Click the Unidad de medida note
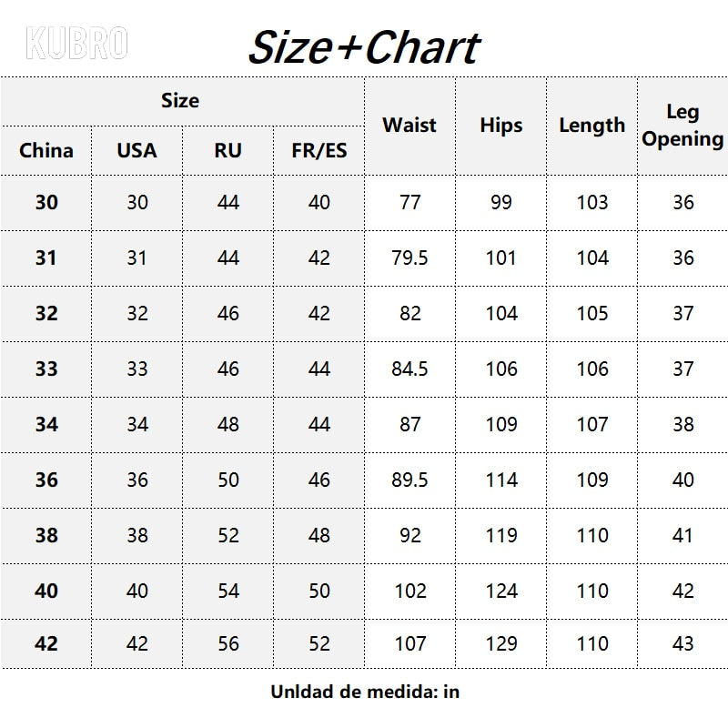Viewport: 728px width, 728px height. point(365,692)
